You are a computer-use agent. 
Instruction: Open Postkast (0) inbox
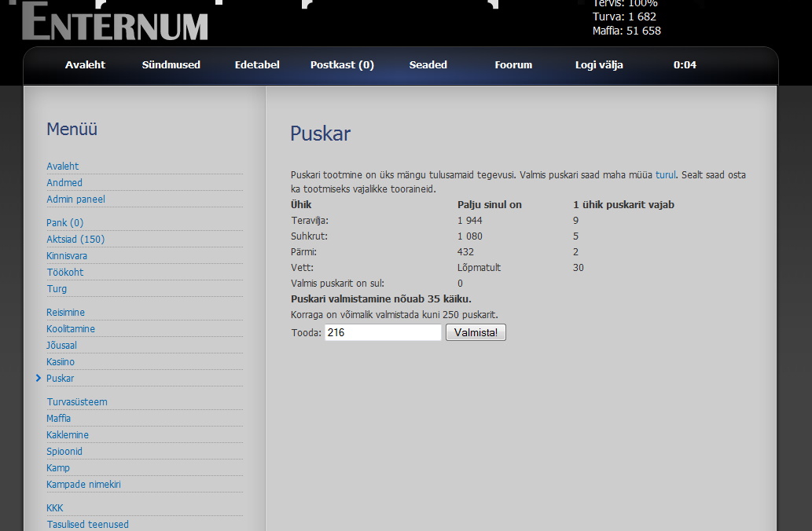342,65
